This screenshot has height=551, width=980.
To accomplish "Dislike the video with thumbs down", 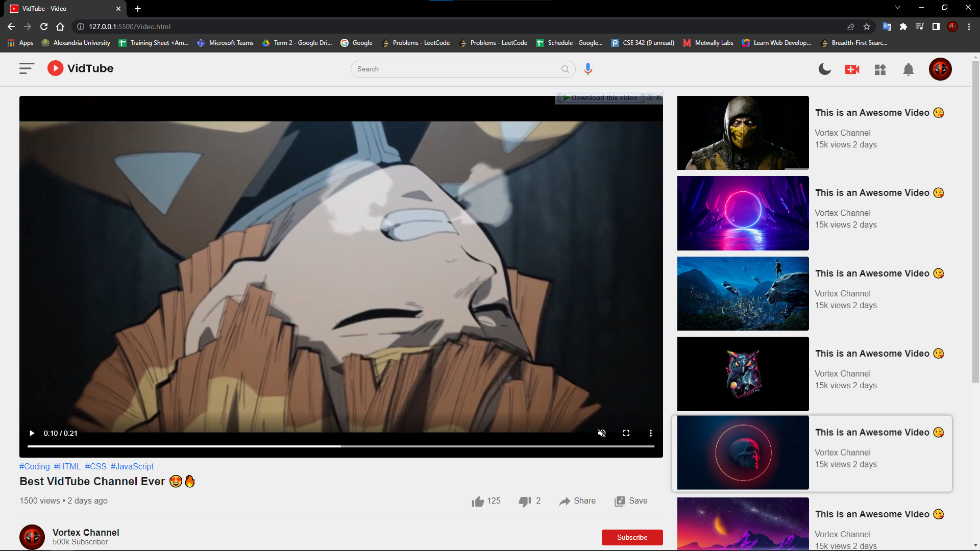I will [x=529, y=501].
